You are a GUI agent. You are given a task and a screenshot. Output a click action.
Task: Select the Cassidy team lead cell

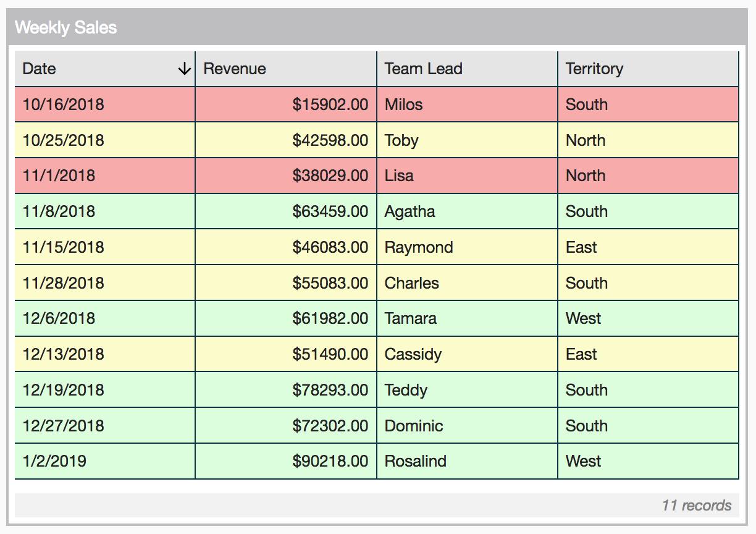413,354
